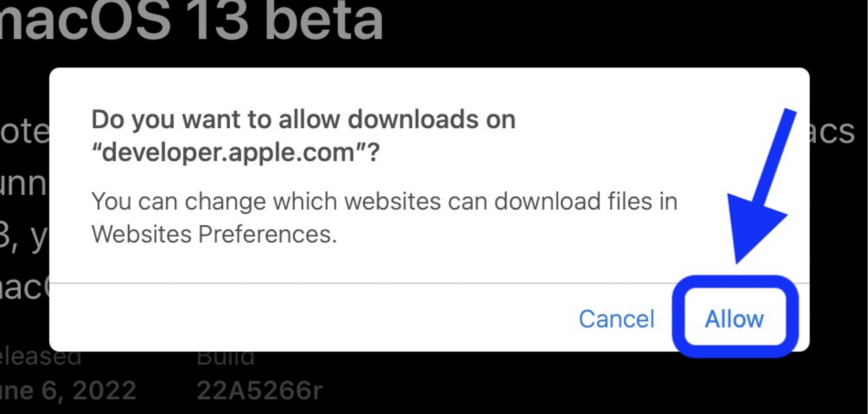The image size is (868, 414).
Task: Select the "developer.apple.com" domain text
Action: click(x=228, y=152)
